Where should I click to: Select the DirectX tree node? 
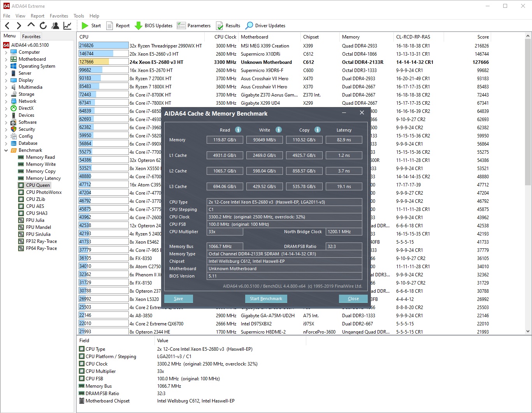click(26, 108)
